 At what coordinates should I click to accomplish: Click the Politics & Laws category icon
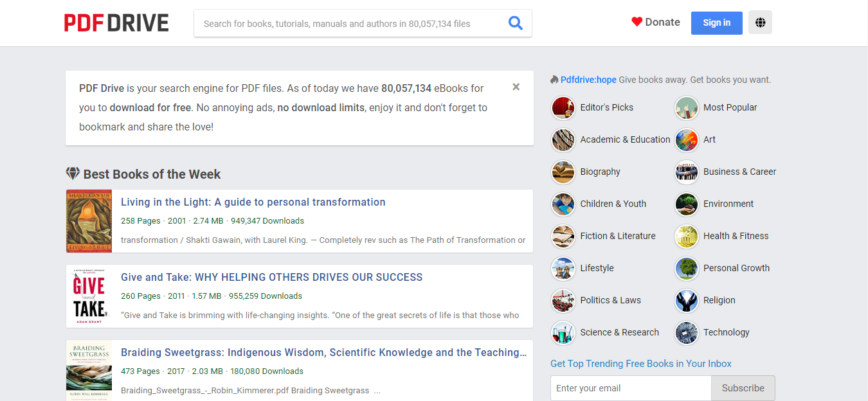point(563,300)
